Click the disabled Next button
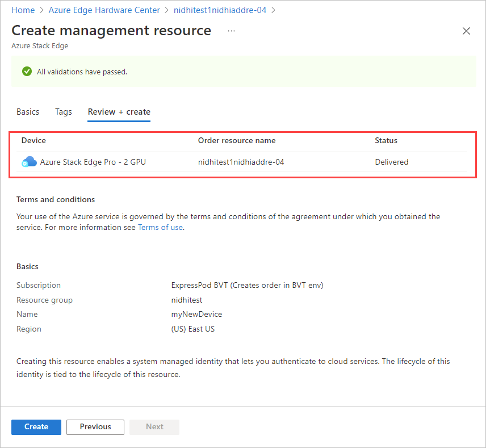 coord(154,427)
